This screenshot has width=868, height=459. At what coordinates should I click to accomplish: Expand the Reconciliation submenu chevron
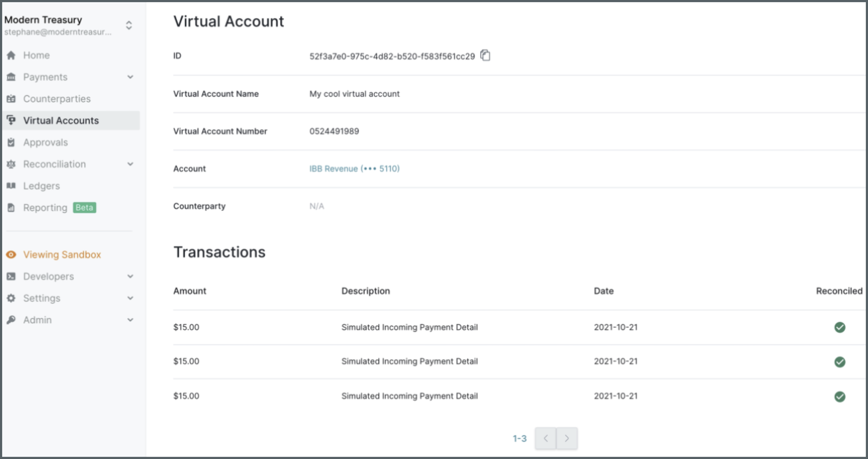coord(130,164)
